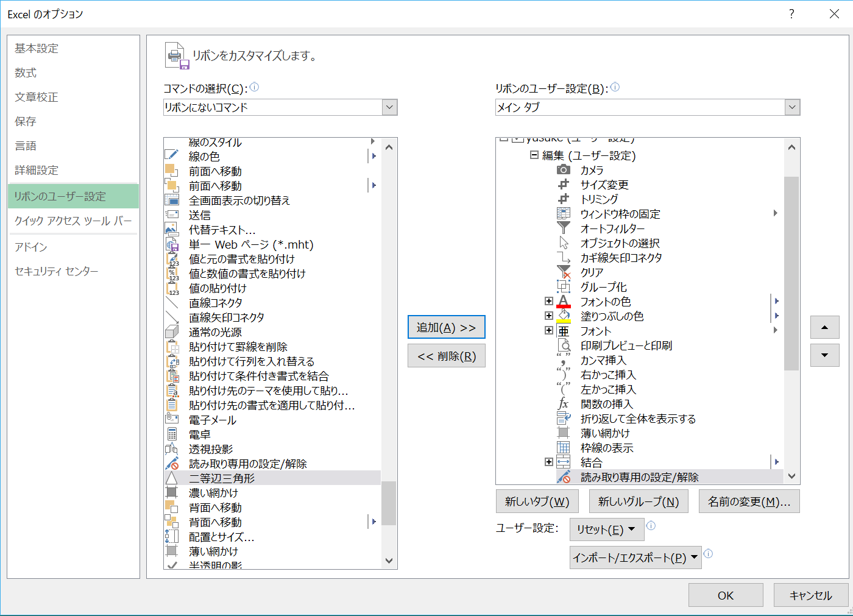This screenshot has width=853, height=616.
Task: Click the help question mark button
Action: pos(791,13)
